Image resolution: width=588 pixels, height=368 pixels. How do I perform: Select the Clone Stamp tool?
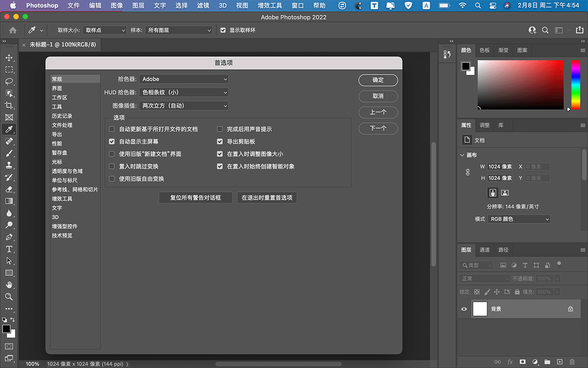(9, 165)
